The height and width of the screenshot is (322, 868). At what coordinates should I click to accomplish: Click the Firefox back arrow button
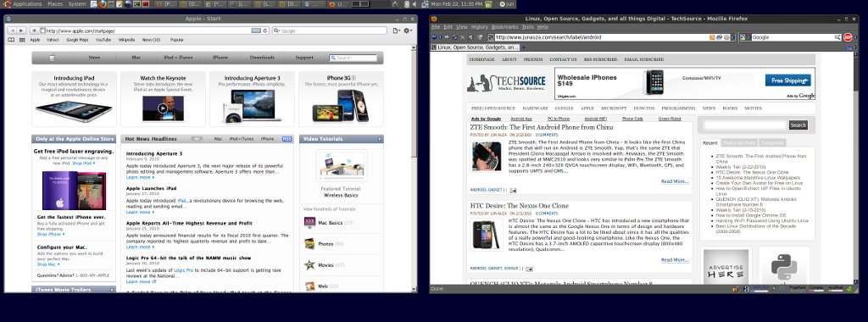[434, 37]
